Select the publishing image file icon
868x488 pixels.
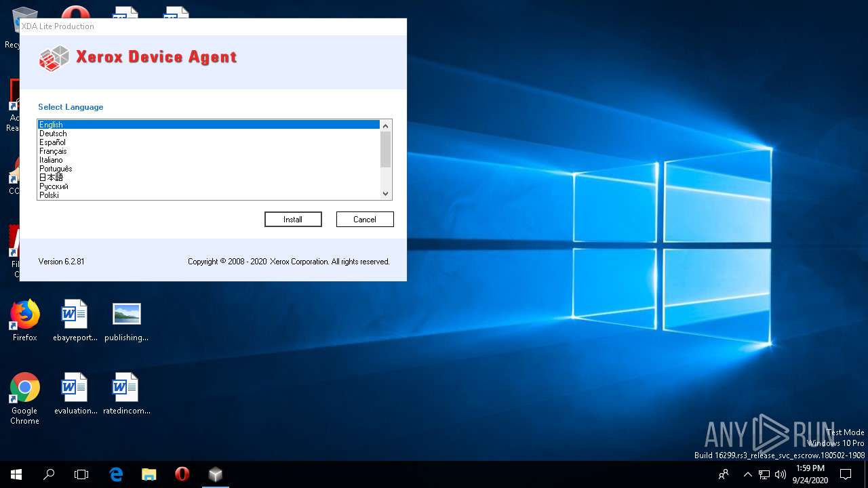pos(127,321)
